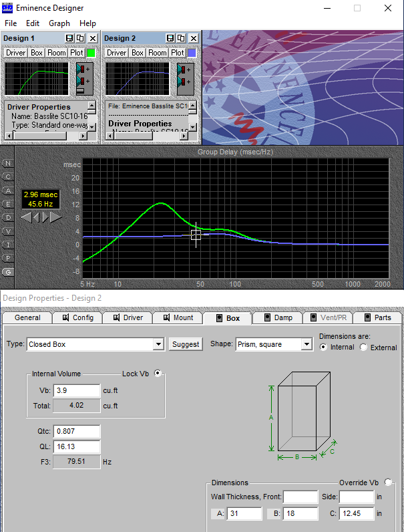Click the save icon in Design 1 panel
Image resolution: width=404 pixels, height=532 pixels.
click(x=69, y=38)
